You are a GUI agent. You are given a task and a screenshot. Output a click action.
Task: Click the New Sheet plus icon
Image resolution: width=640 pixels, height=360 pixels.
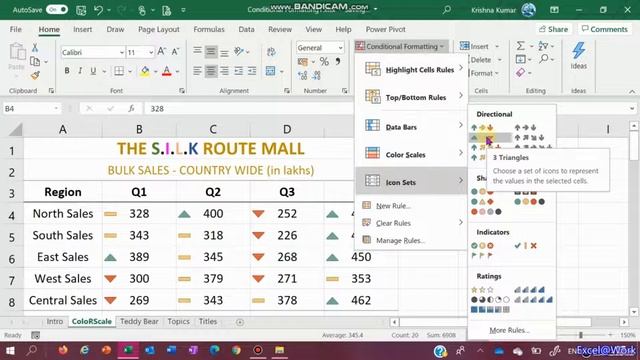click(x=240, y=322)
